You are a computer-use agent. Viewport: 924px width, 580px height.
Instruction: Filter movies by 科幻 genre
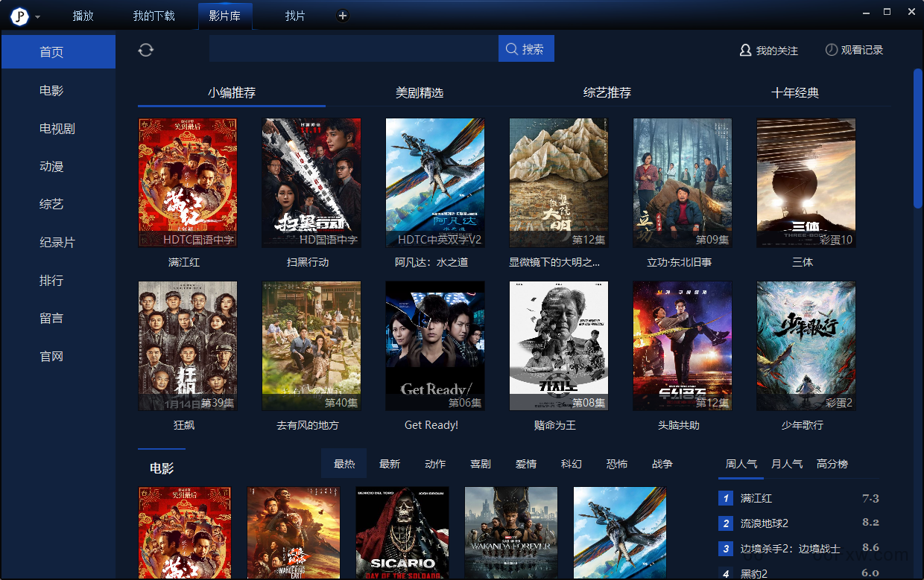click(x=572, y=464)
